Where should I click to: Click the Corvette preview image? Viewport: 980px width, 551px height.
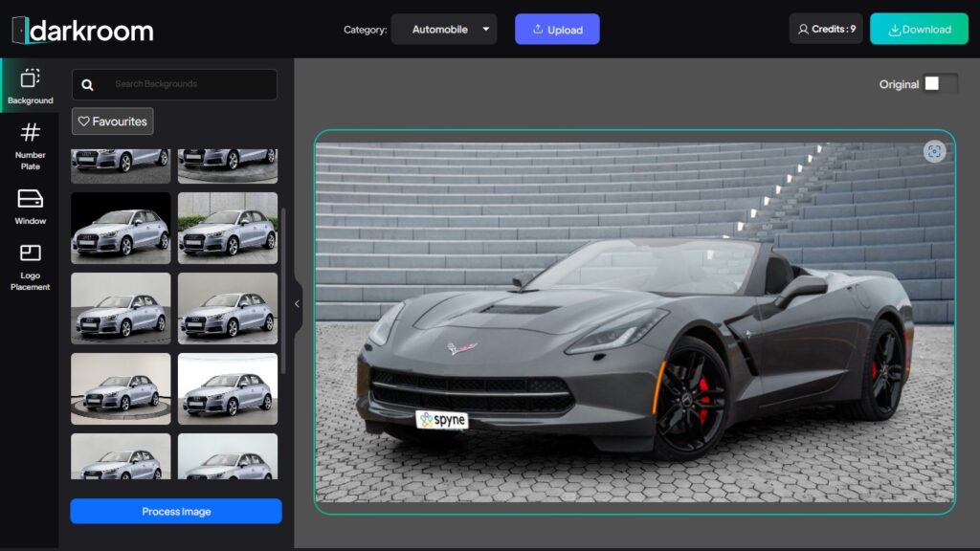tap(635, 322)
